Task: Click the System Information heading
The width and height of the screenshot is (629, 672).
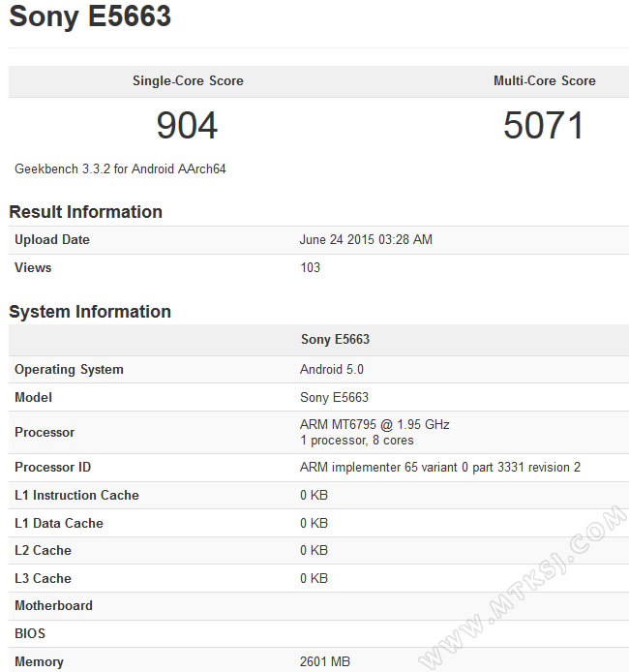Action: [x=90, y=312]
